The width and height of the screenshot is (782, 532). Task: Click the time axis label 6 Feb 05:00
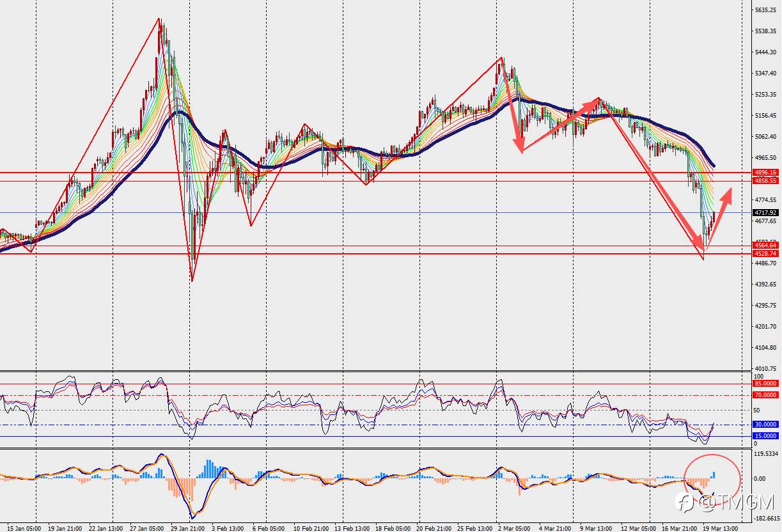268,528
